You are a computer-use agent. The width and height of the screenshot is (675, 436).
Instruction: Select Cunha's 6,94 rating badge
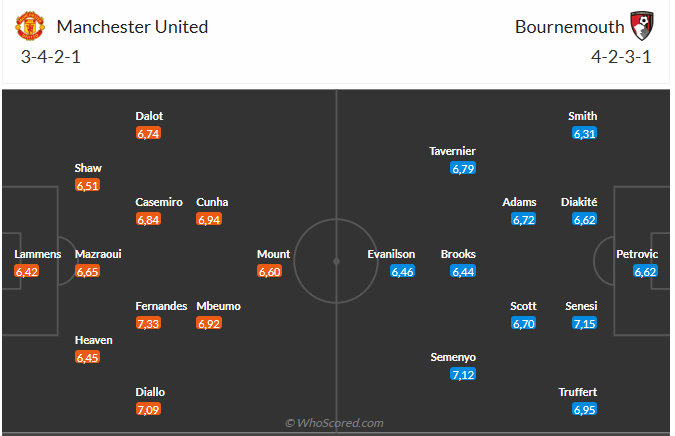click(x=209, y=220)
